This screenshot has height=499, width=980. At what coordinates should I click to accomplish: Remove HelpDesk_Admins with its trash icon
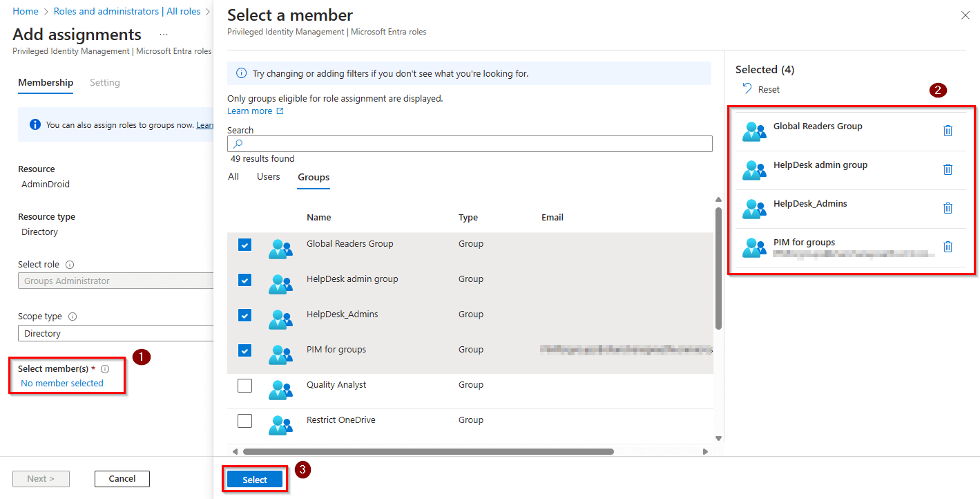pos(948,208)
